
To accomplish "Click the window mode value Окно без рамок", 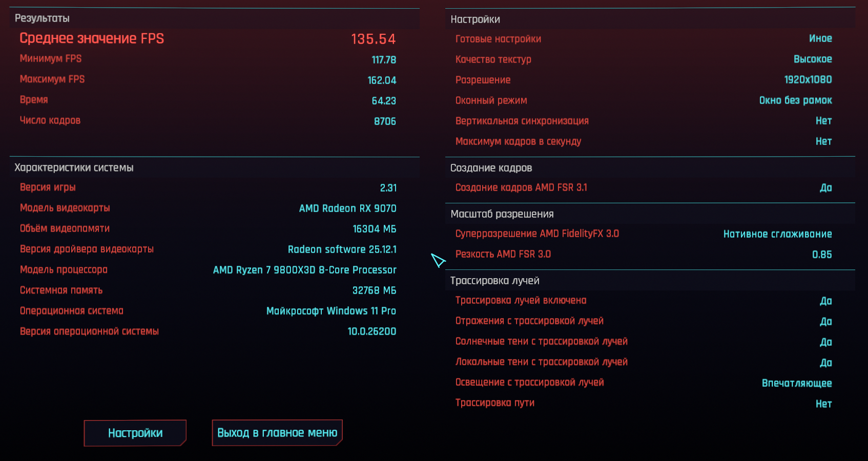I will (x=796, y=100).
